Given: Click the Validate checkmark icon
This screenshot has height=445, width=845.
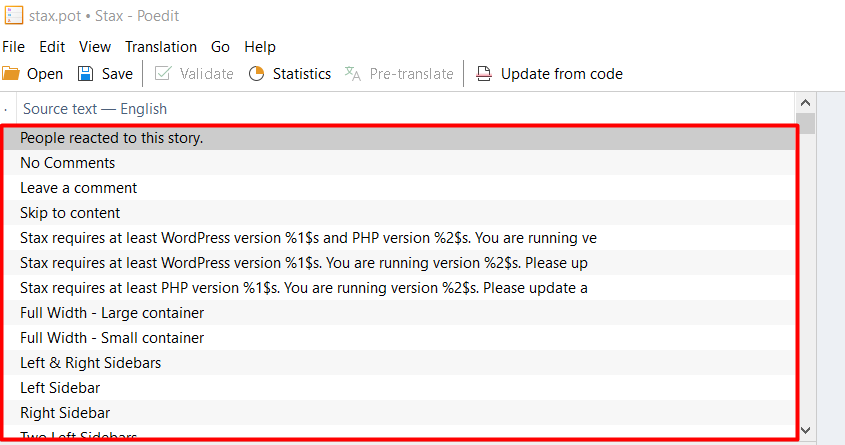Looking at the screenshot, I should 162,73.
